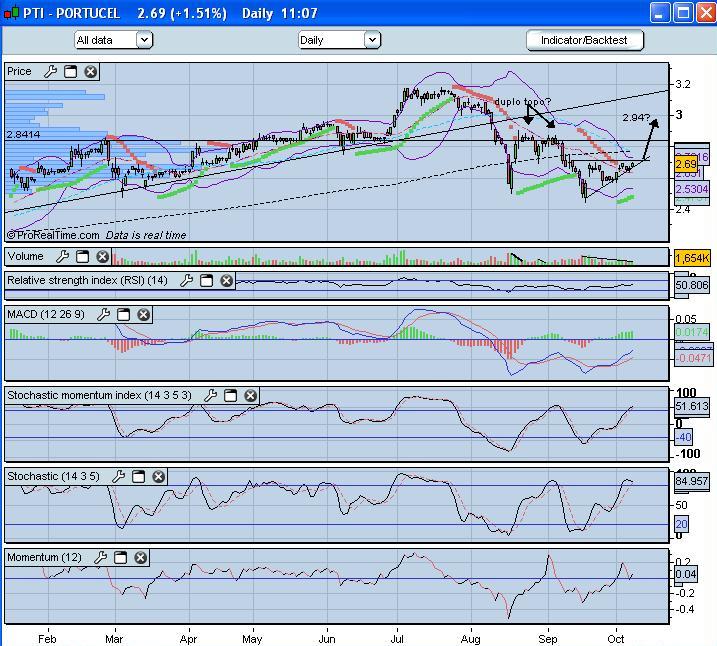This screenshot has width=717, height=646.
Task: Open Stochastic (14 3 5) wrench settings
Action: [x=118, y=477]
